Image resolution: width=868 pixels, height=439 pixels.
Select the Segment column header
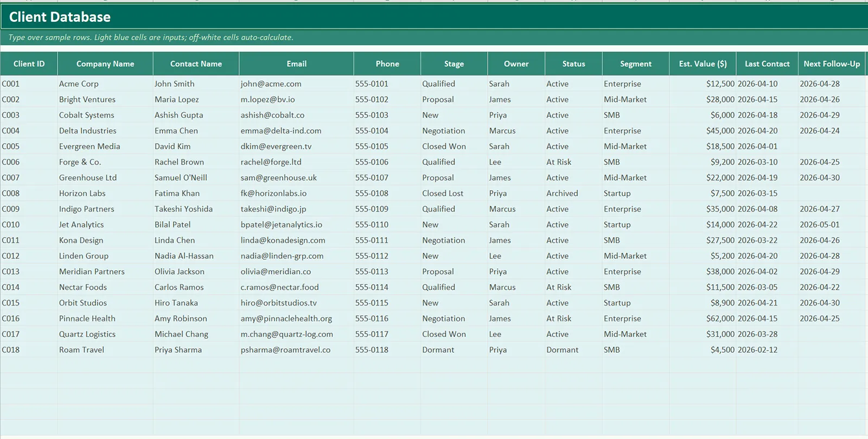coord(636,63)
